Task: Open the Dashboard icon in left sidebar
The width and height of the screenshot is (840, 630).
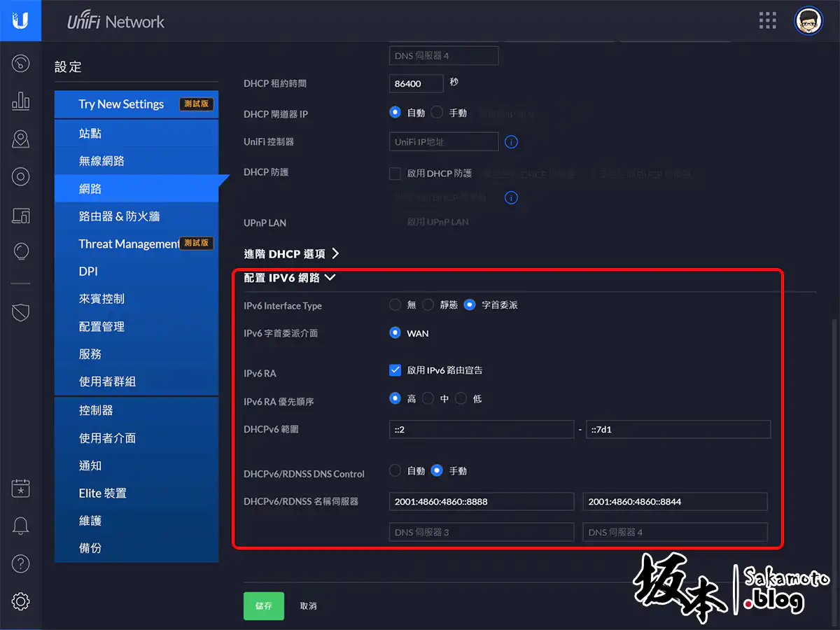Action: tap(21, 64)
